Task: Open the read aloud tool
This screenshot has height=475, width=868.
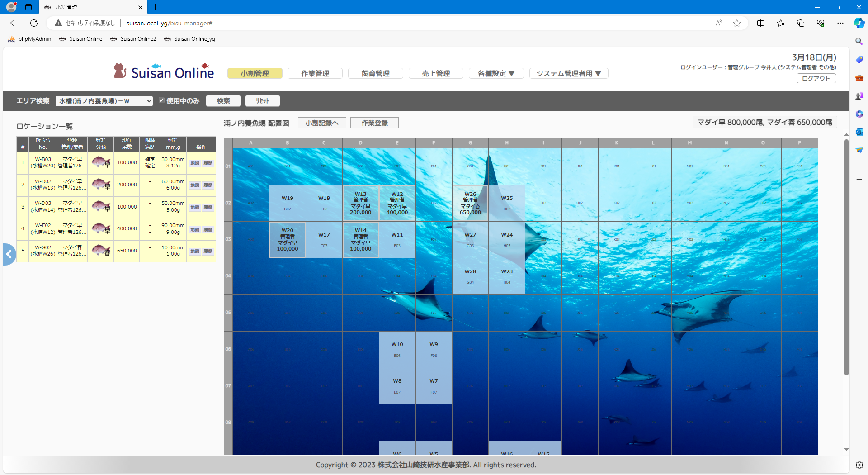Action: pyautogui.click(x=719, y=23)
